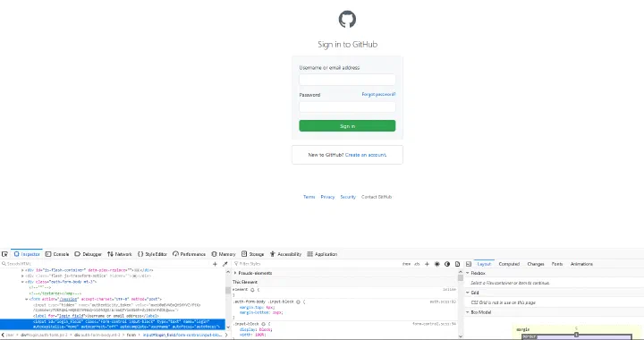Toggle light color scheme simulation sun icon
This screenshot has width=644, height=340.
(x=437, y=264)
